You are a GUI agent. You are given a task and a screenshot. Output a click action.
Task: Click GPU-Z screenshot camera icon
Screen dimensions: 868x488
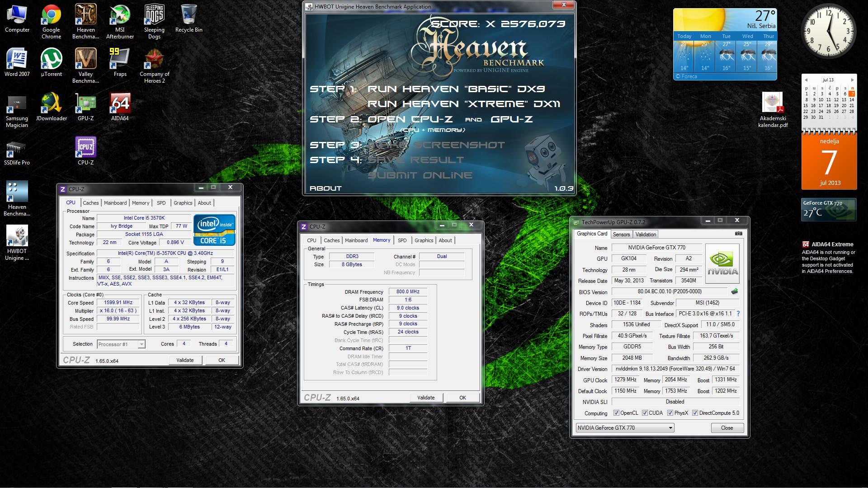tap(738, 234)
